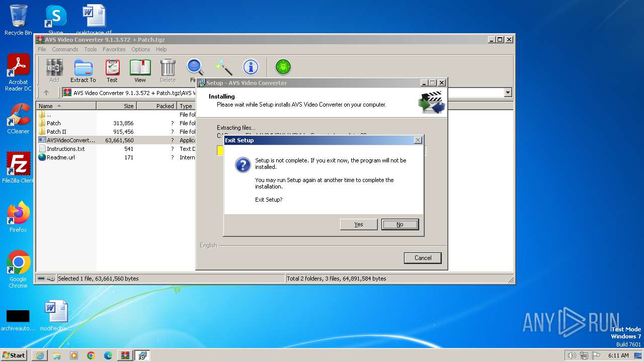
Task: Click the Windows Media Player taskbar icon
Action: 74,355
